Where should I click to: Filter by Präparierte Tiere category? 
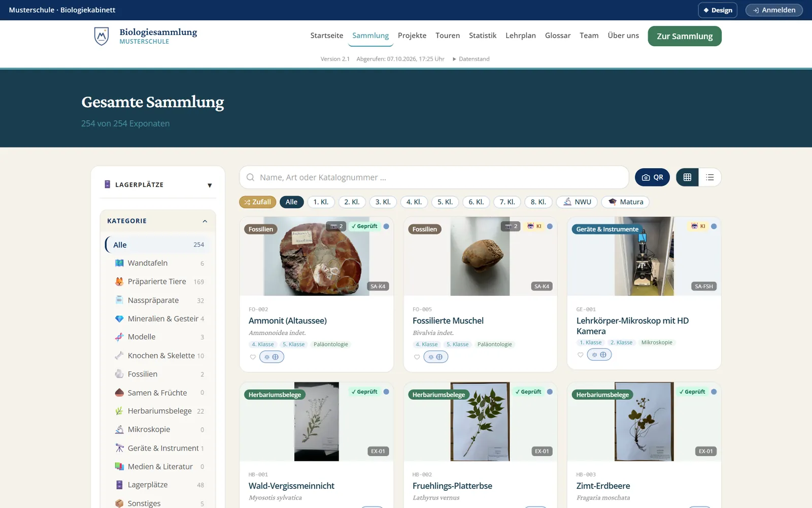point(158,281)
